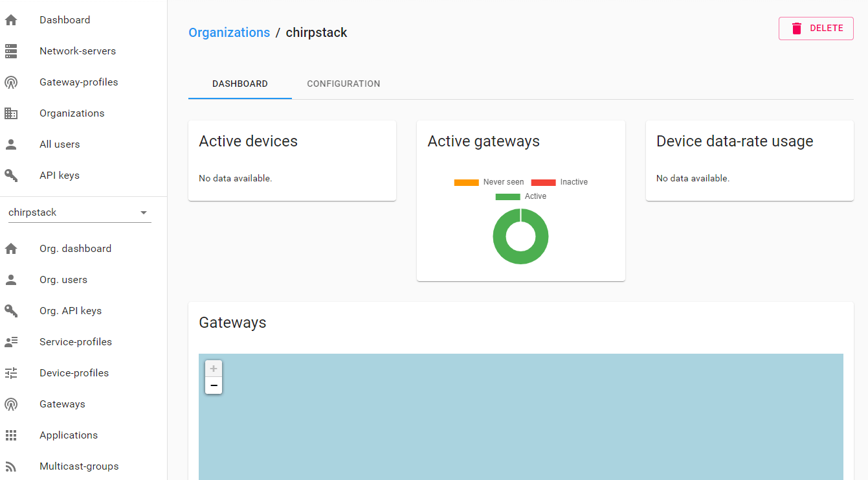Select Org. users menu entry
Screen dimensions: 868x480
click(x=83, y=280)
